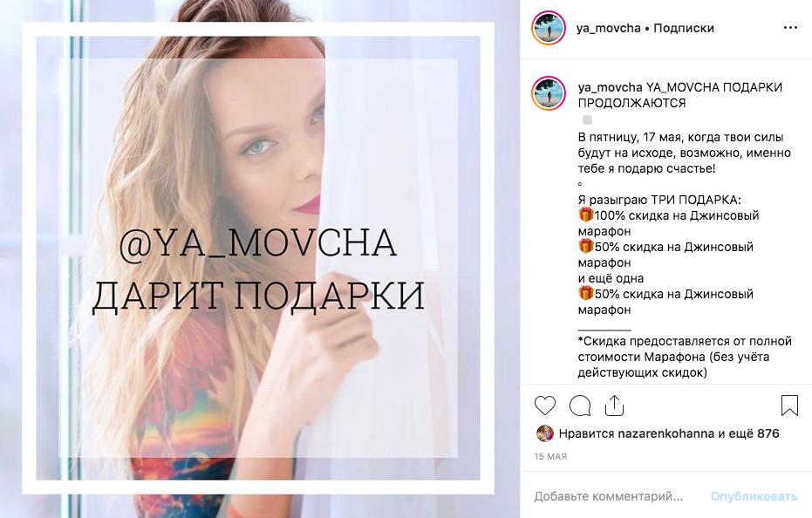
Task: Focus the Добавьте комментарий input field
Action: click(609, 496)
